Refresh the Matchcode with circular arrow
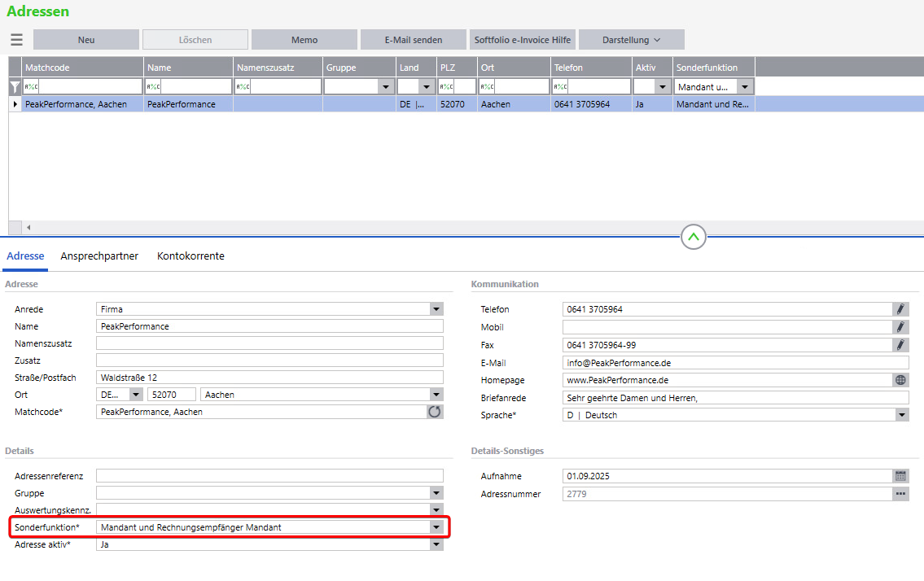This screenshot has height=581, width=924. click(x=434, y=412)
